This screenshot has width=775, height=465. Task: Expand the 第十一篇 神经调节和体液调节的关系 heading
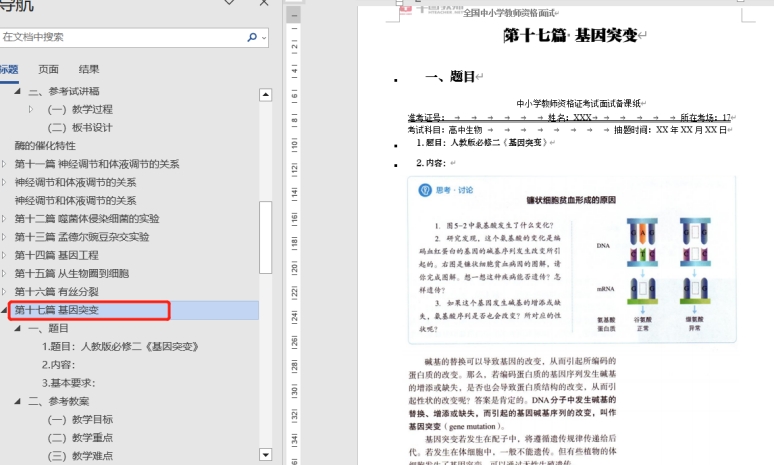(x=5, y=164)
